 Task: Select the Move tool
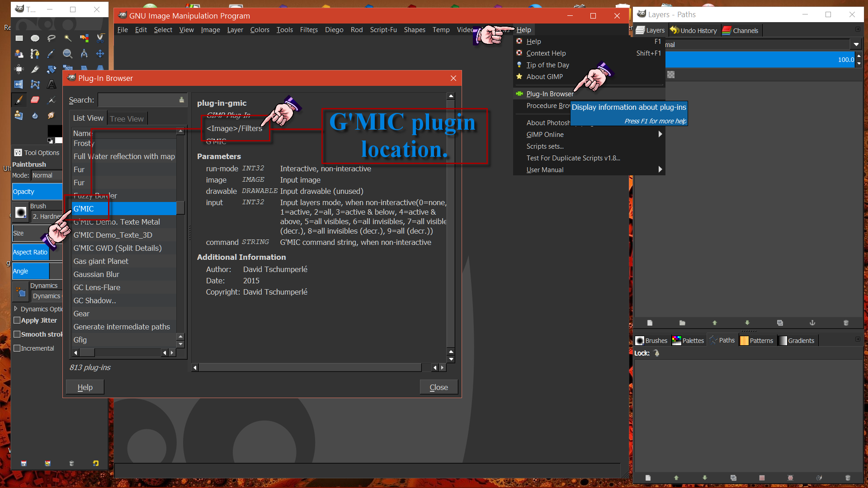pyautogui.click(x=100, y=54)
